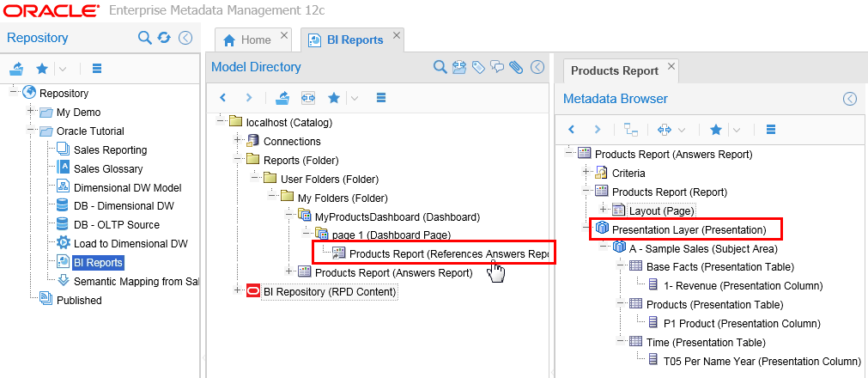Viewport: 868px width, 378px height.
Task: Expand the Criteria node
Action: (586, 173)
